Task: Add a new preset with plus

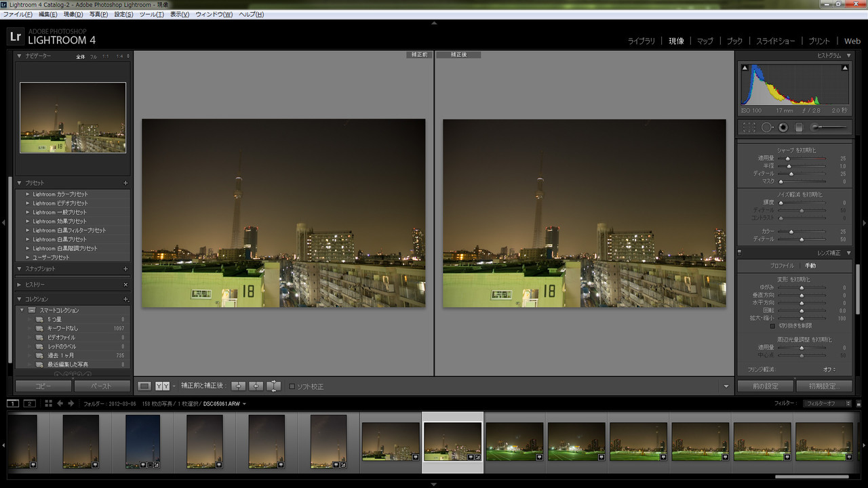Action: pos(125,183)
